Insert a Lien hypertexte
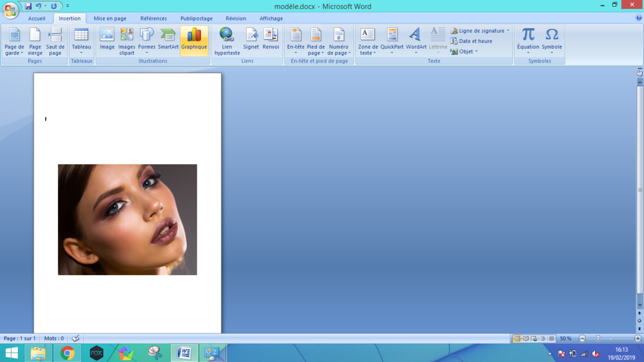The image size is (644, 362). tap(227, 40)
